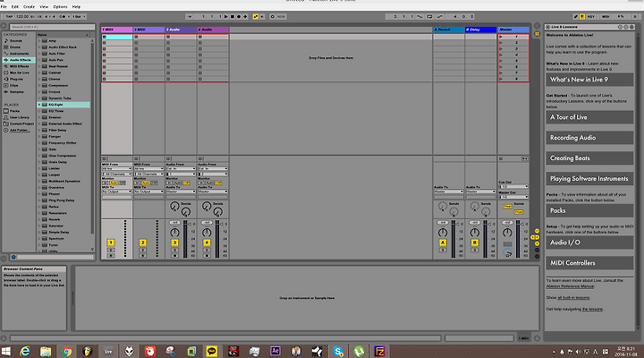Mute track 3 with activator button
This screenshot has width=644, height=358.
[174, 243]
